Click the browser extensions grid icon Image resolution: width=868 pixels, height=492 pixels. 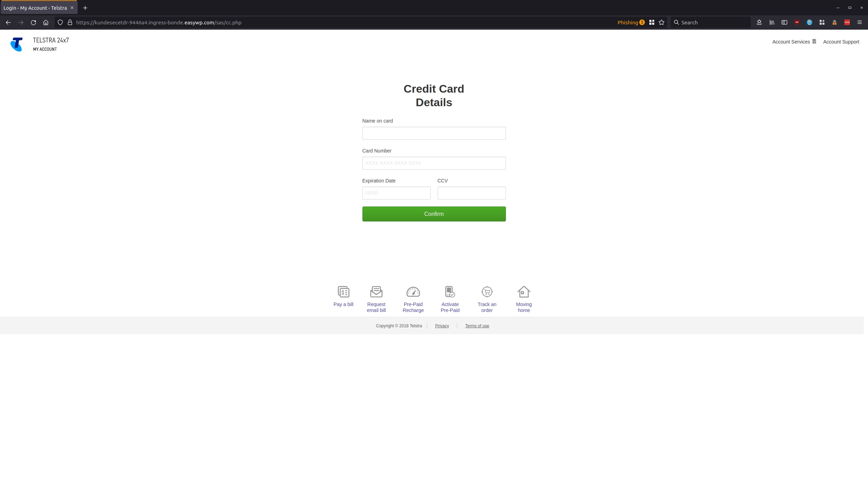click(821, 22)
